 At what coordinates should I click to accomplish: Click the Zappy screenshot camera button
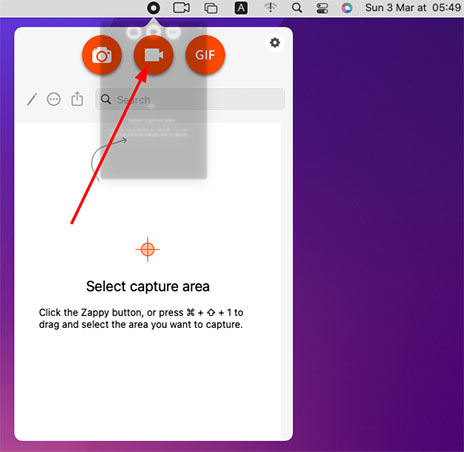pyautogui.click(x=102, y=55)
